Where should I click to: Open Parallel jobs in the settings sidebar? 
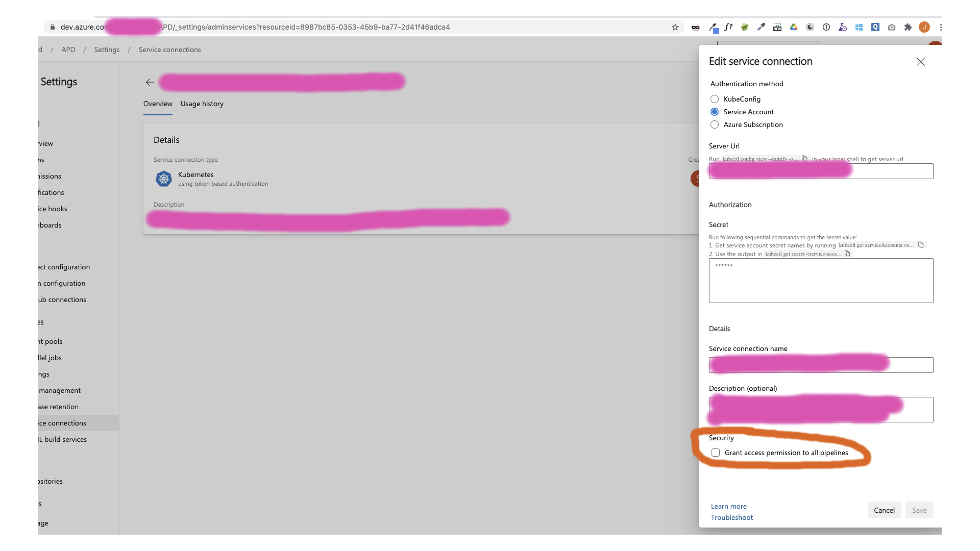tap(50, 358)
